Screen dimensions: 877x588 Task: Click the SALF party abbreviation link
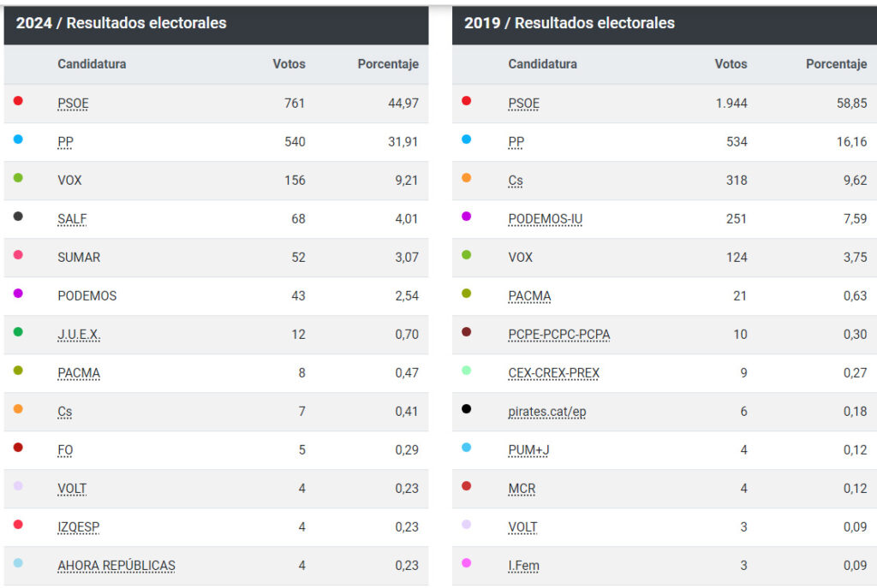72,219
